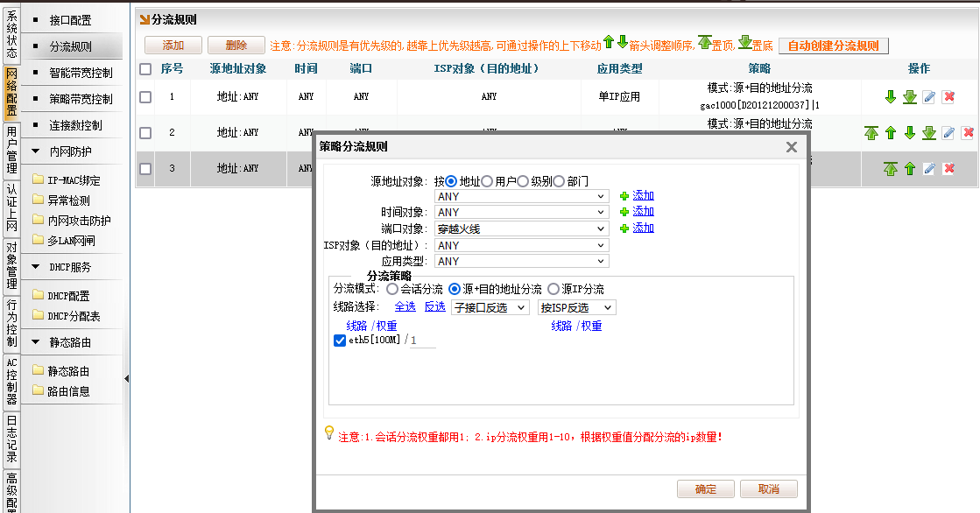Open the 多LAN网闸 folder

coord(64,240)
